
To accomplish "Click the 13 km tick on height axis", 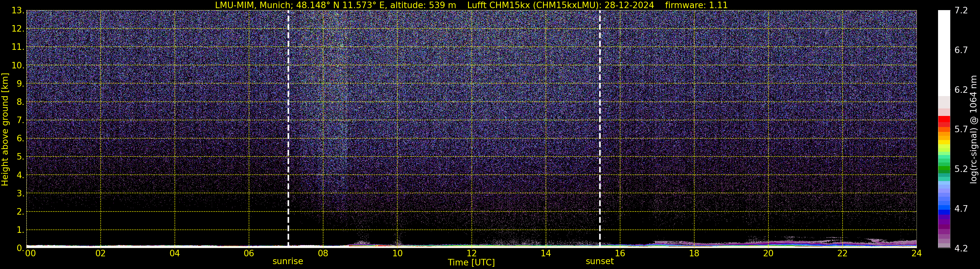I will [x=17, y=11].
